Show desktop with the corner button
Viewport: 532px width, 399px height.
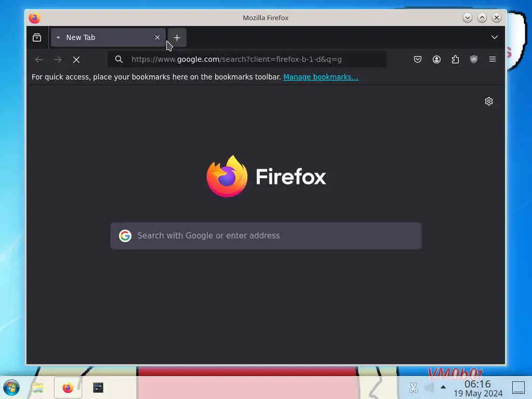[x=518, y=388]
